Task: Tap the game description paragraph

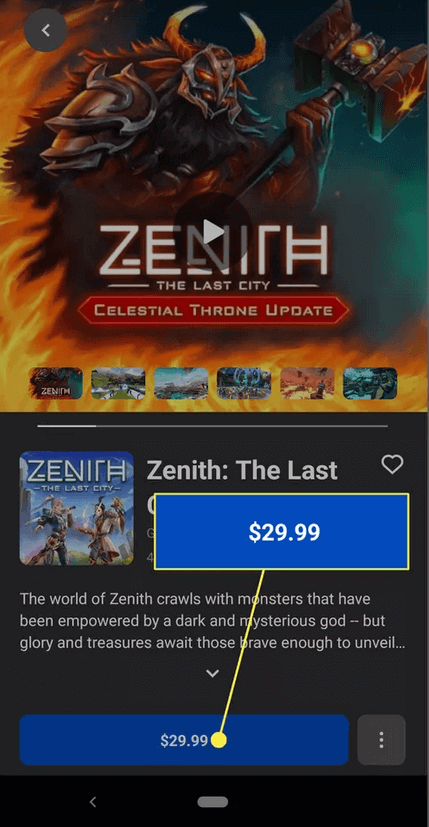Action: (212, 622)
